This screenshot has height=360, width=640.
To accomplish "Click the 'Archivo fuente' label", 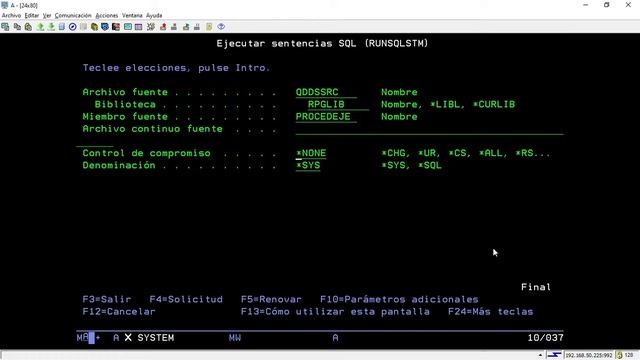I will [x=125, y=92].
